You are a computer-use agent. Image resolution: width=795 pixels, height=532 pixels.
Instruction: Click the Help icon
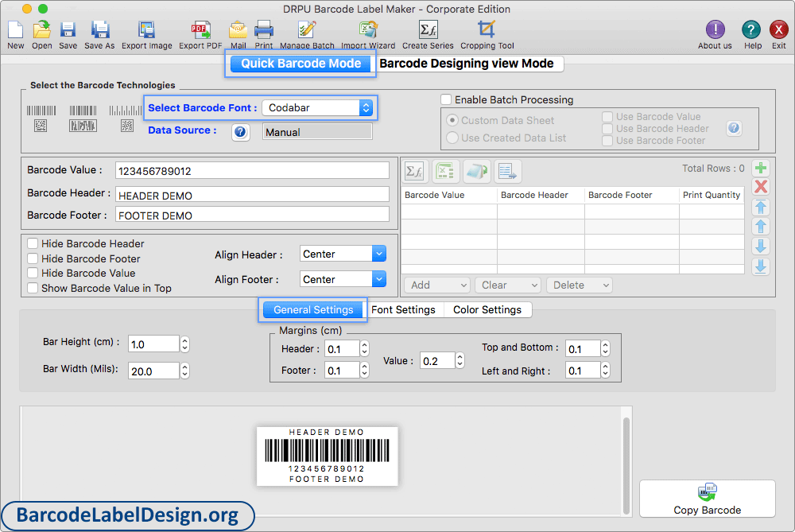coord(751,29)
